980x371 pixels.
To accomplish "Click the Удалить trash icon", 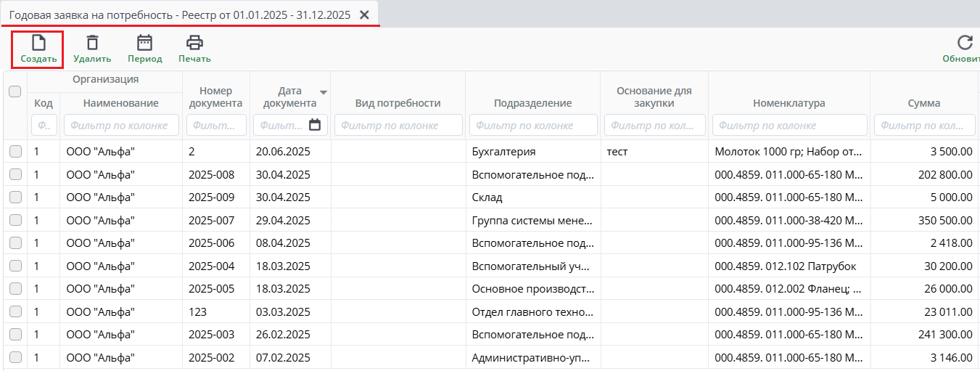I will [92, 43].
